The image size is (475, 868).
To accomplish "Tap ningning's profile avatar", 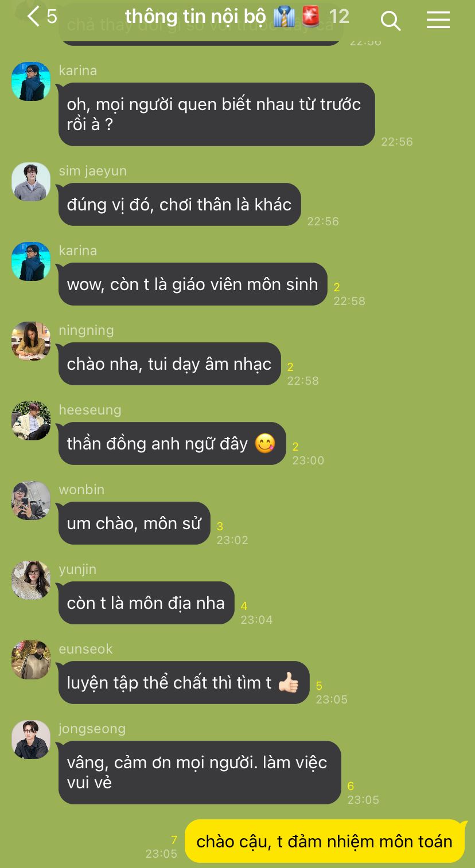I will (x=31, y=341).
